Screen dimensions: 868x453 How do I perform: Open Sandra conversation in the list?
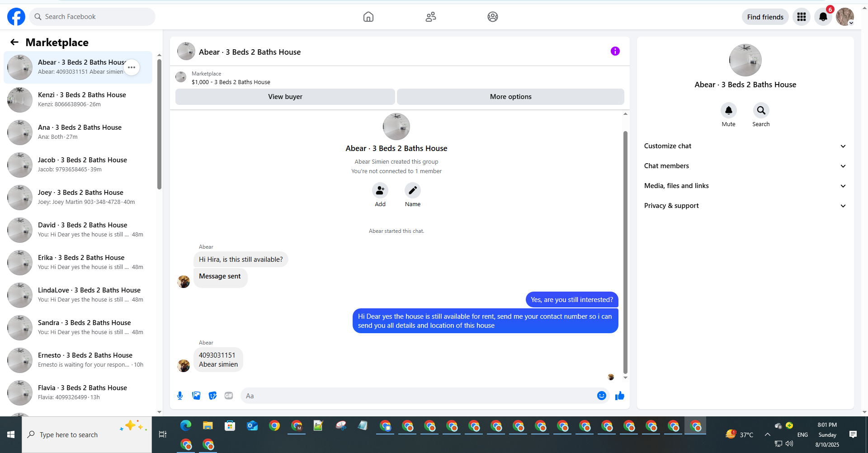coord(78,328)
